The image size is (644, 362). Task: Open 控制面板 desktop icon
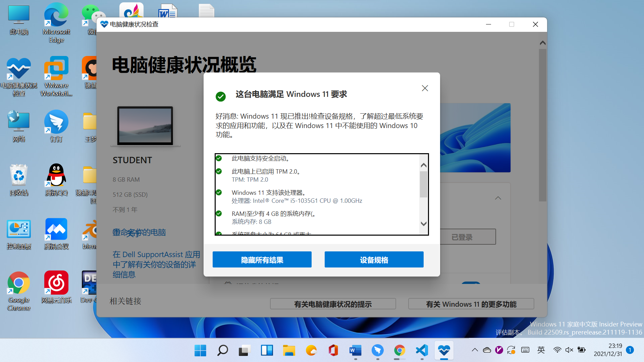click(x=19, y=234)
